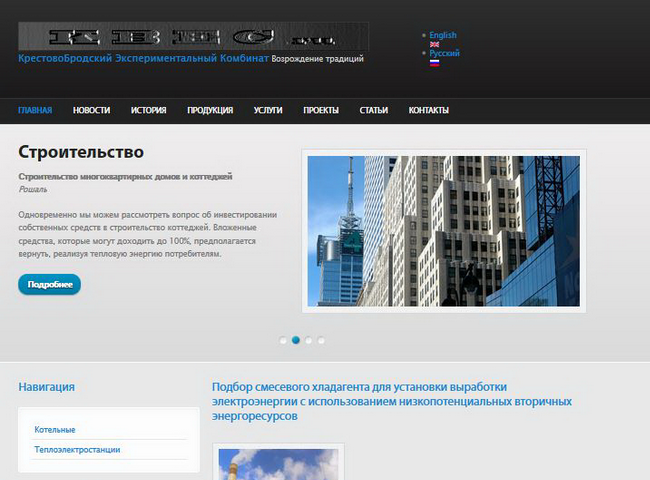This screenshot has height=480, width=650.
Task: Click the KBEC site logo banner
Action: (x=194, y=36)
